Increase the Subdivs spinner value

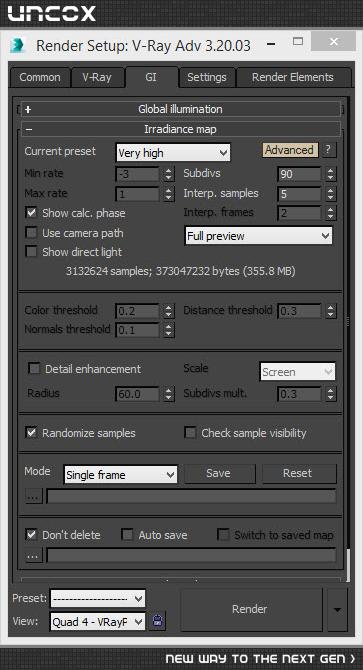point(331,170)
